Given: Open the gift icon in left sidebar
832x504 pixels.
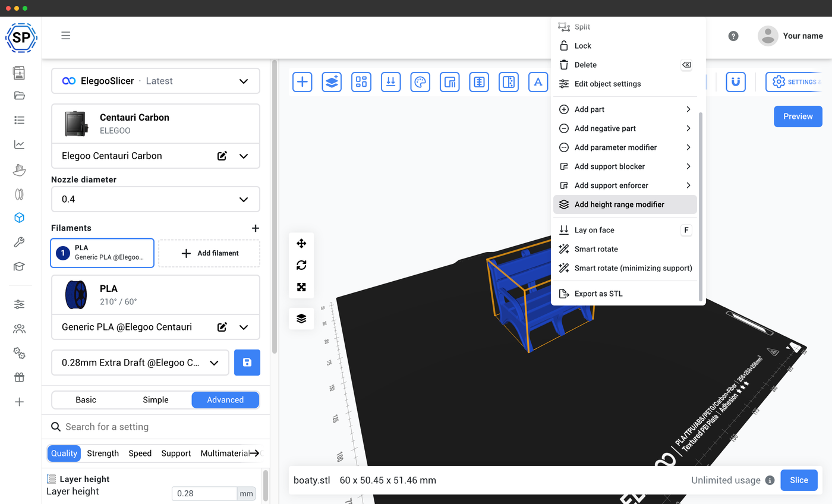Looking at the screenshot, I should [19, 377].
